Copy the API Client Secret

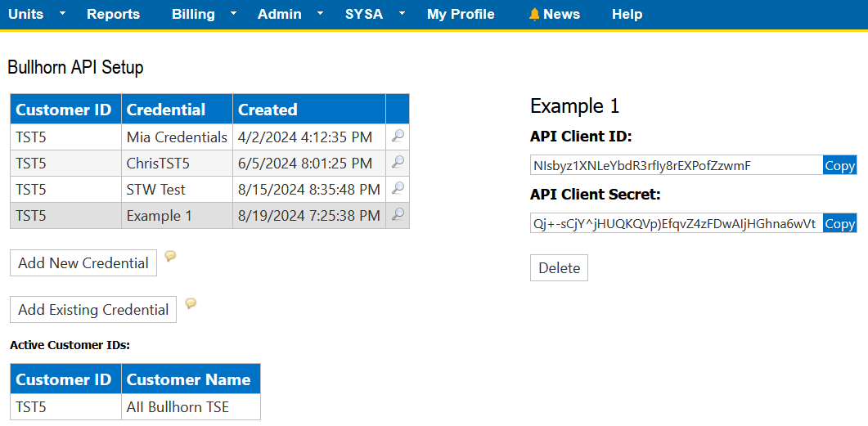(839, 223)
